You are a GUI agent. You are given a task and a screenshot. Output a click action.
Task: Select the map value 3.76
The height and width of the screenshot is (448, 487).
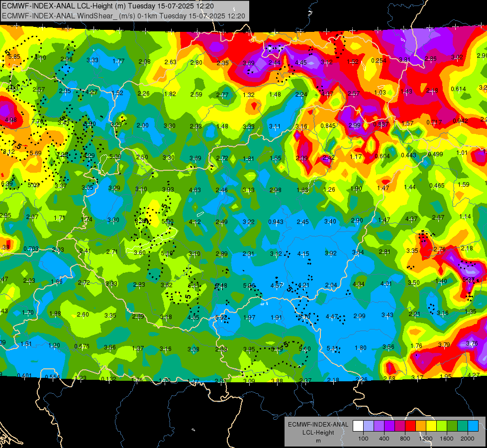472,343
